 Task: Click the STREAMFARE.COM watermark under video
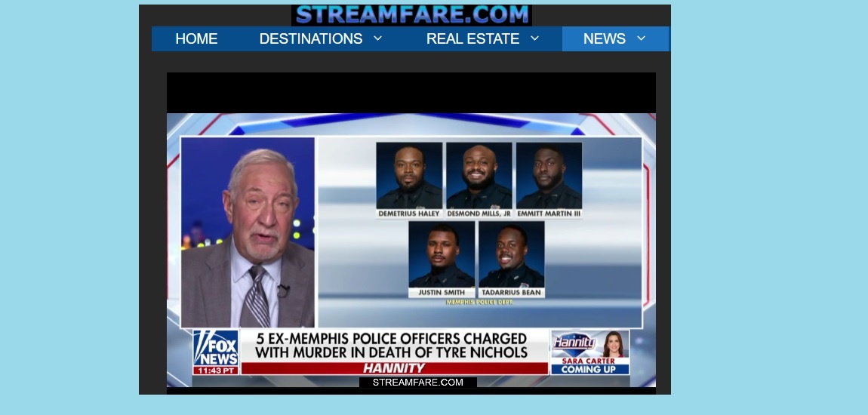point(418,383)
